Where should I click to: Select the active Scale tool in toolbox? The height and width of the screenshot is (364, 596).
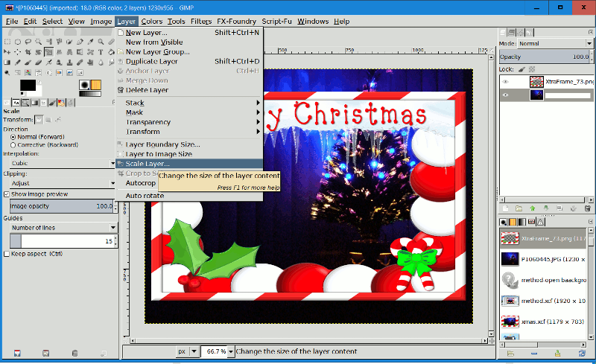pos(48,52)
